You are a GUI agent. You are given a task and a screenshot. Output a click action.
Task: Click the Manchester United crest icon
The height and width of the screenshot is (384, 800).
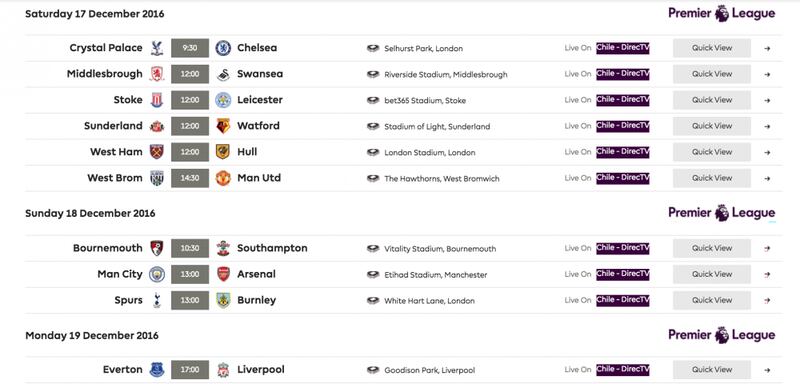(x=223, y=178)
